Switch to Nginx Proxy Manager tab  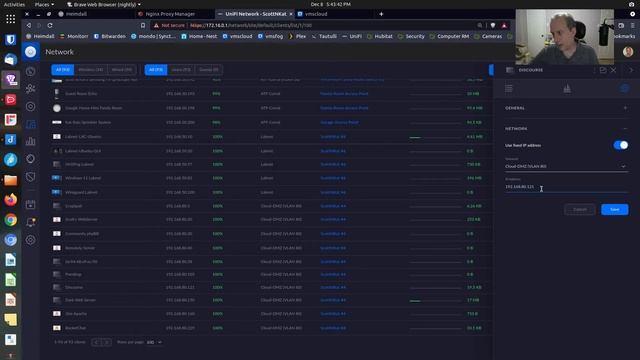(x=170, y=14)
